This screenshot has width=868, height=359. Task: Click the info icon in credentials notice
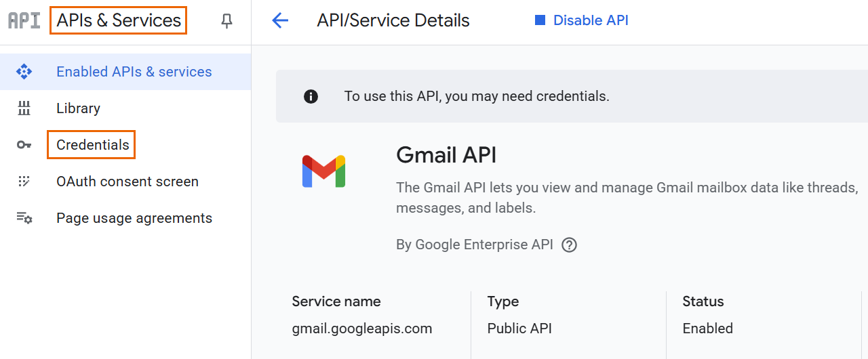[311, 96]
